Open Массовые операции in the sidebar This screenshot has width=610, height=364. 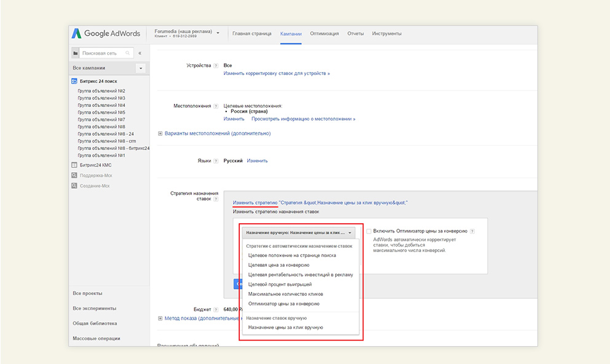click(97, 339)
